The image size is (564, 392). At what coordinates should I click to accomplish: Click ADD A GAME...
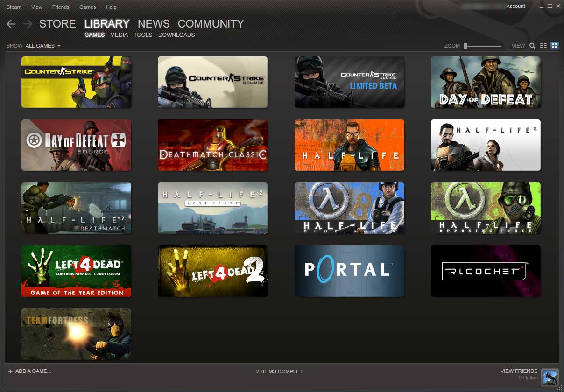pyautogui.click(x=33, y=371)
